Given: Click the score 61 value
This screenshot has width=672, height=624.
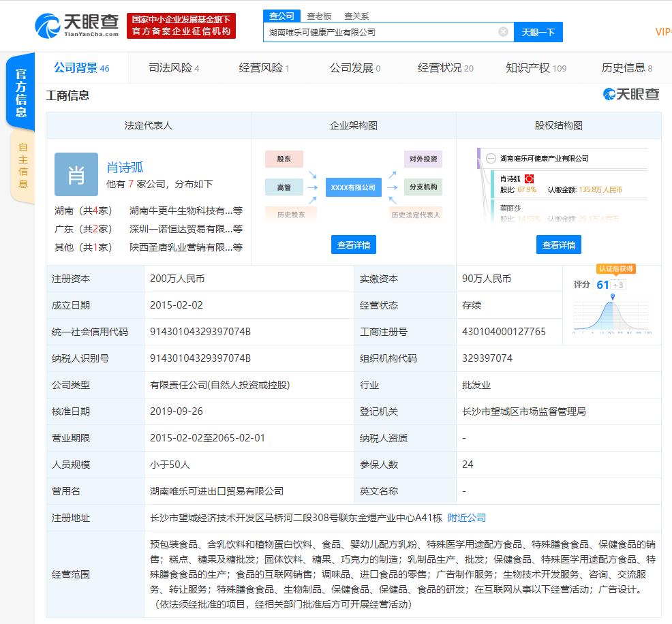Looking at the screenshot, I should click(x=602, y=285).
